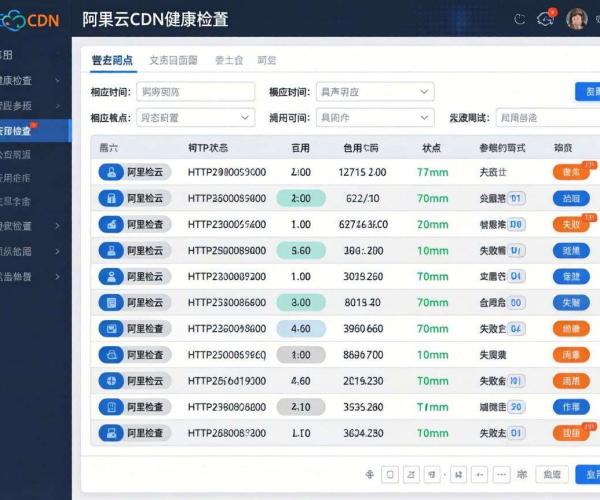Click the blue action button in HTTP2600085800 row

[571, 198]
